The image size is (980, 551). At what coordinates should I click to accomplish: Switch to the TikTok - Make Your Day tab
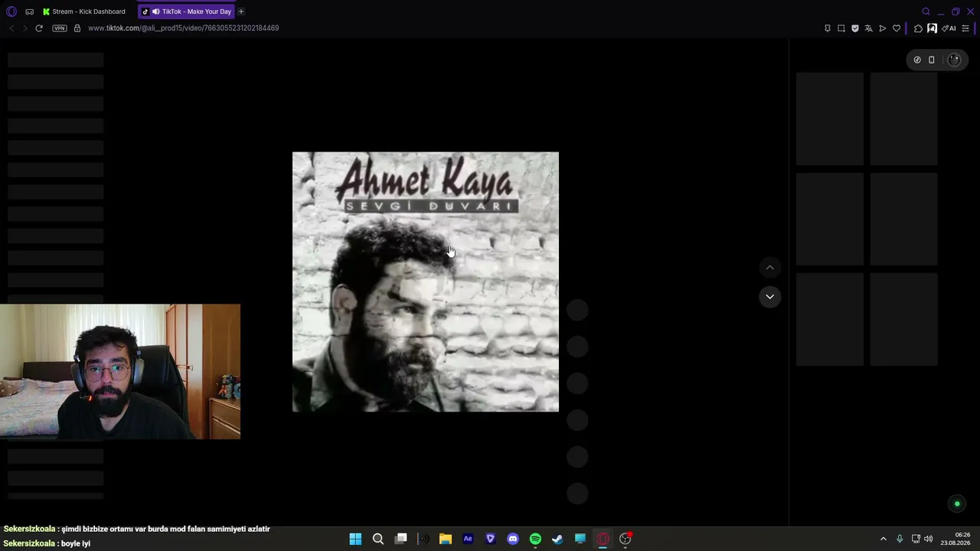pos(186,11)
